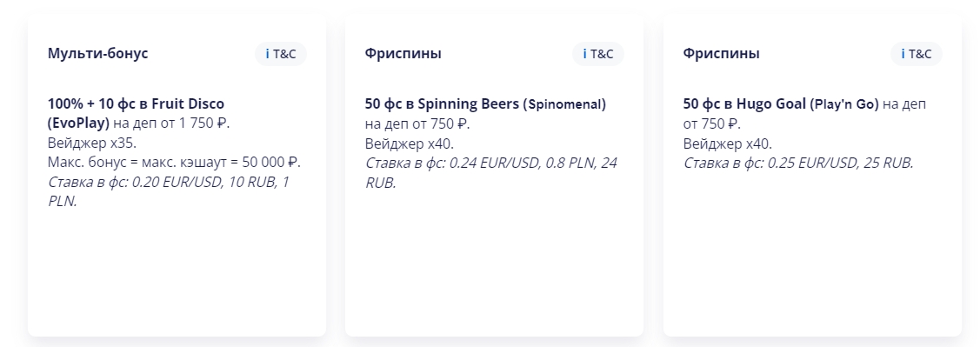980x347 pixels.
Task: Open T&C for Spinning Beers freespins
Action: point(598,55)
